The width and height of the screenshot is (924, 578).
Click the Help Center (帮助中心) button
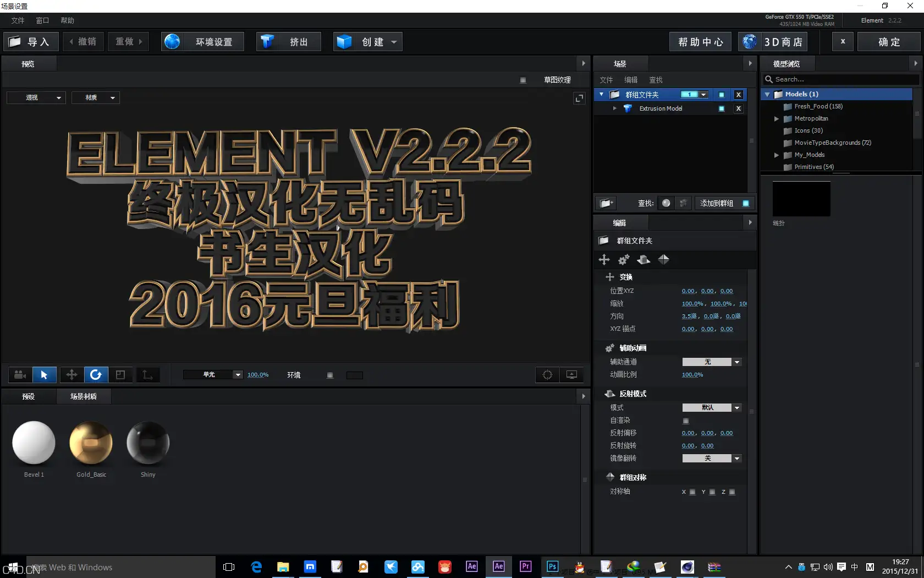pyautogui.click(x=700, y=42)
